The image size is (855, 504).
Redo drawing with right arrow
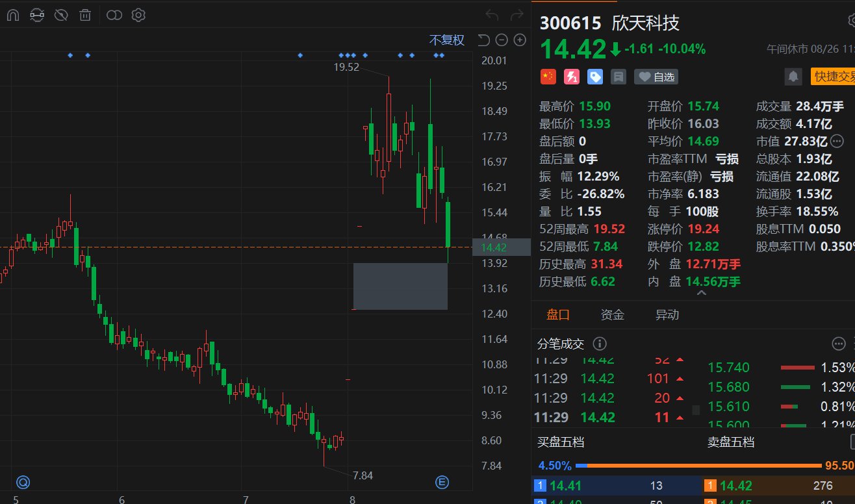517,15
